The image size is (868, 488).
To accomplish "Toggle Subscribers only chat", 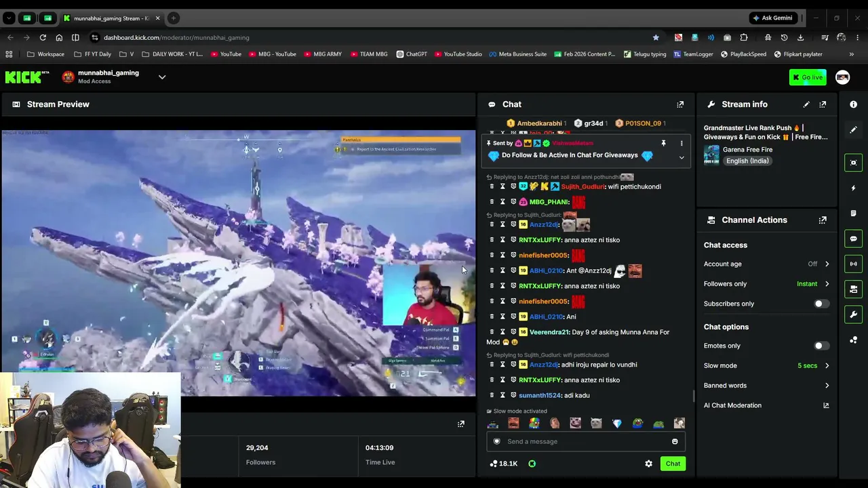I will pyautogui.click(x=821, y=304).
